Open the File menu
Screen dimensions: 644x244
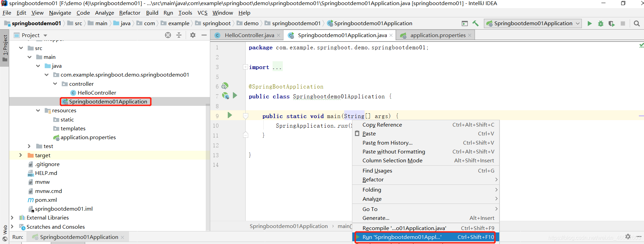pyautogui.click(x=7, y=13)
